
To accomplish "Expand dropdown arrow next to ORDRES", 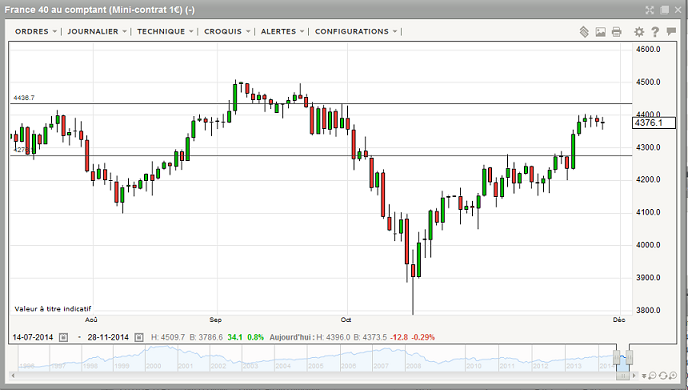I will tap(55, 32).
